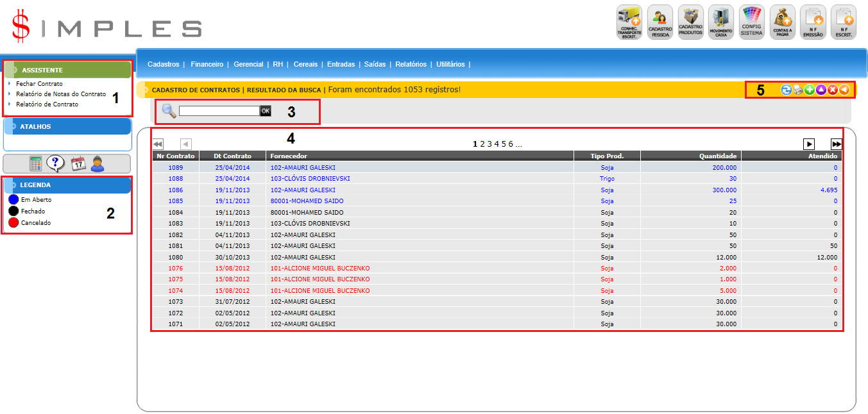The height and width of the screenshot is (414, 868).
Task: Open the Movimento Caixa safe icon
Action: 720,22
